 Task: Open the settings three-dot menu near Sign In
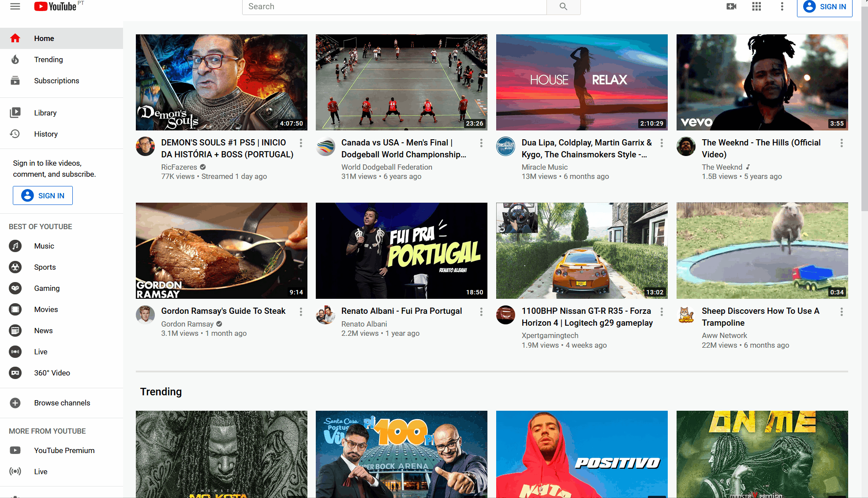click(x=782, y=7)
